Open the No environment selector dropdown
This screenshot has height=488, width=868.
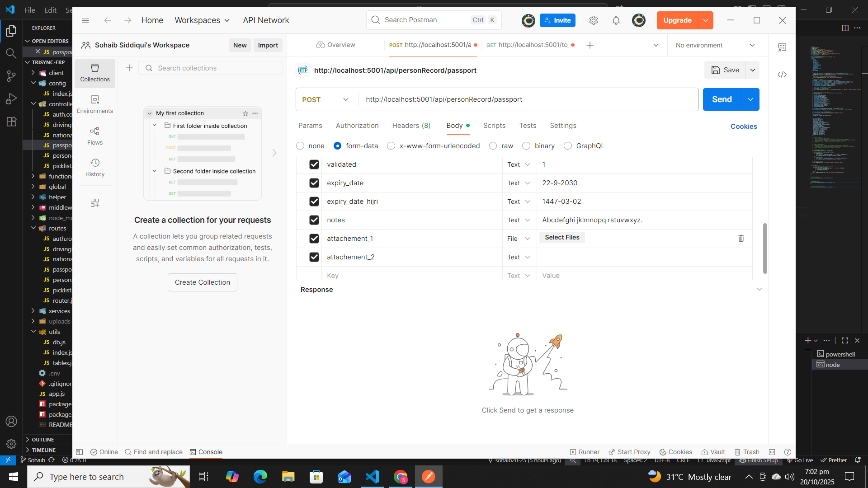tap(715, 45)
